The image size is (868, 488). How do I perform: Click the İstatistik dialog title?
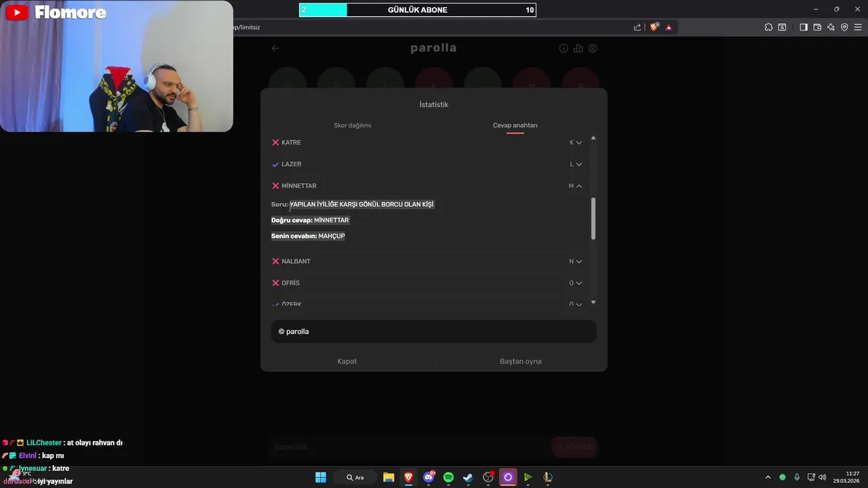(434, 104)
